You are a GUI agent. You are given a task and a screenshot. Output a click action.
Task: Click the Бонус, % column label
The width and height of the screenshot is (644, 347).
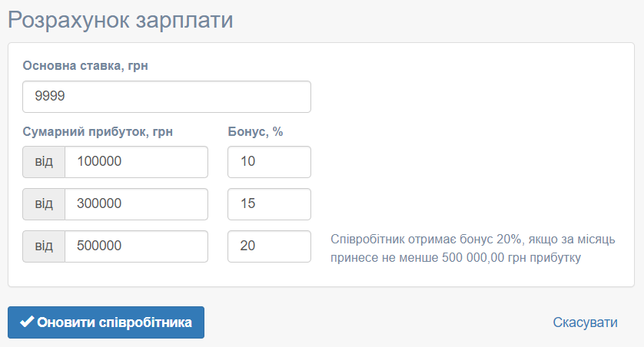point(255,132)
